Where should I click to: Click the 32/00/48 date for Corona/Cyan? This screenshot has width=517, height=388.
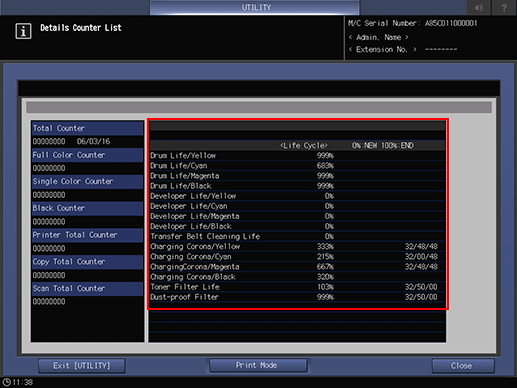421,257
